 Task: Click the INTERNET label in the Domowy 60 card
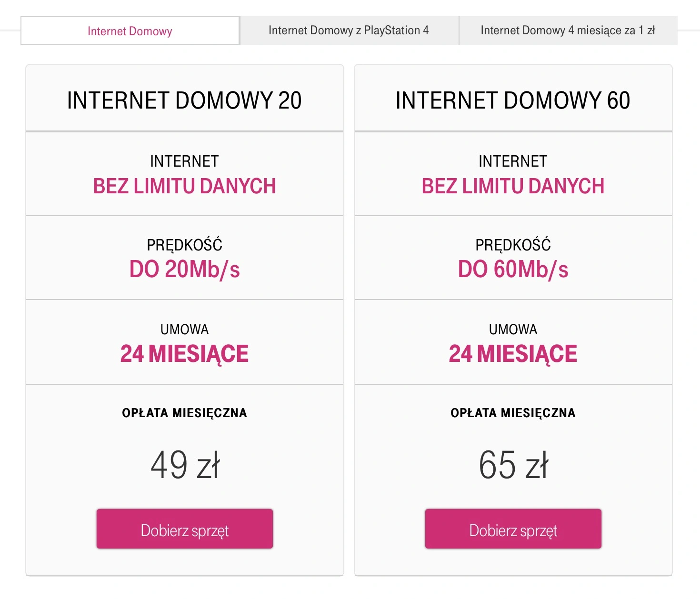pos(513,161)
